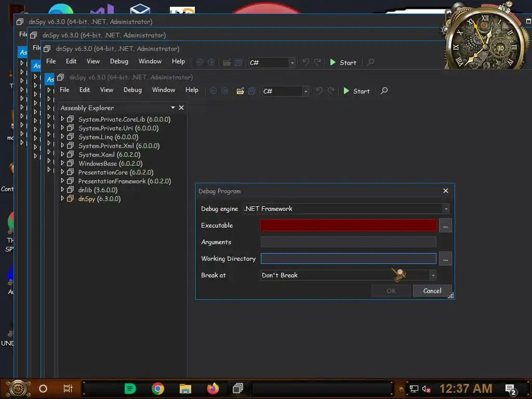This screenshot has width=532, height=399.
Task: Close the Debug Program dialog
Action: point(446,191)
